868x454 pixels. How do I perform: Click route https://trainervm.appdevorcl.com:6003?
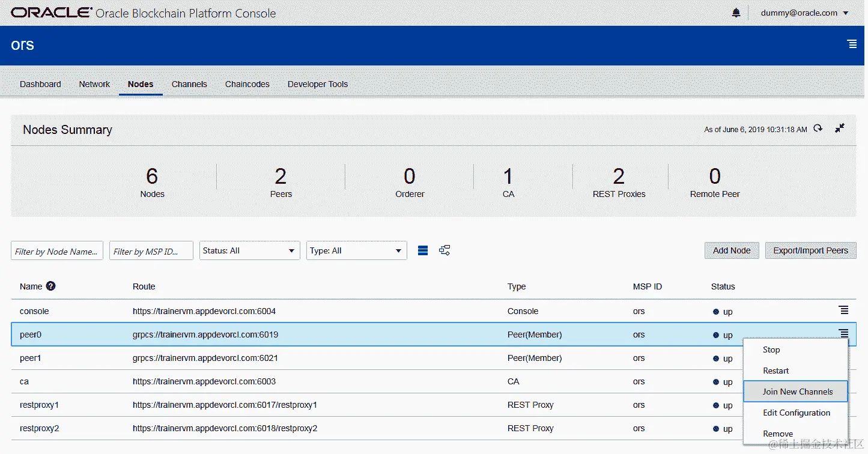click(204, 381)
